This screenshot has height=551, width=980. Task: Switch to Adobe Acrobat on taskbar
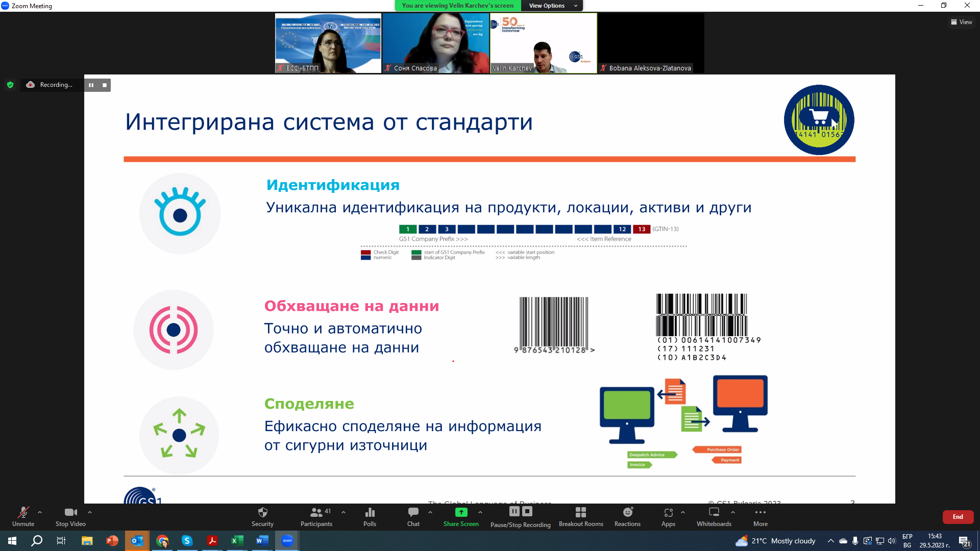[x=212, y=541]
